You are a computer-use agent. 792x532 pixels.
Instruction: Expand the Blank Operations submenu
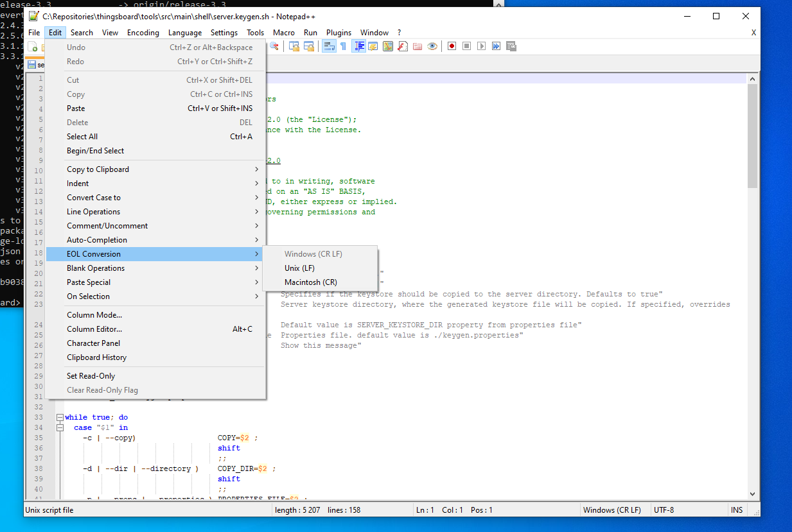(x=155, y=268)
